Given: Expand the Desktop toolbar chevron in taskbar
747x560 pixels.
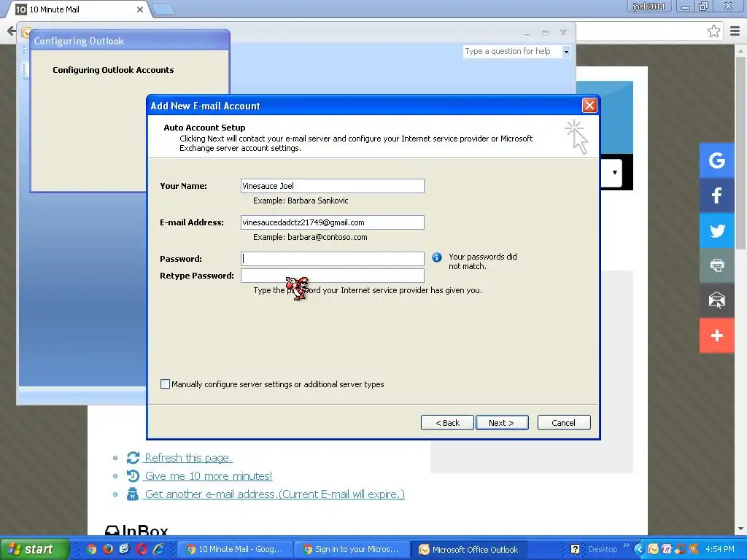Looking at the screenshot, I should pyautogui.click(x=627, y=545).
